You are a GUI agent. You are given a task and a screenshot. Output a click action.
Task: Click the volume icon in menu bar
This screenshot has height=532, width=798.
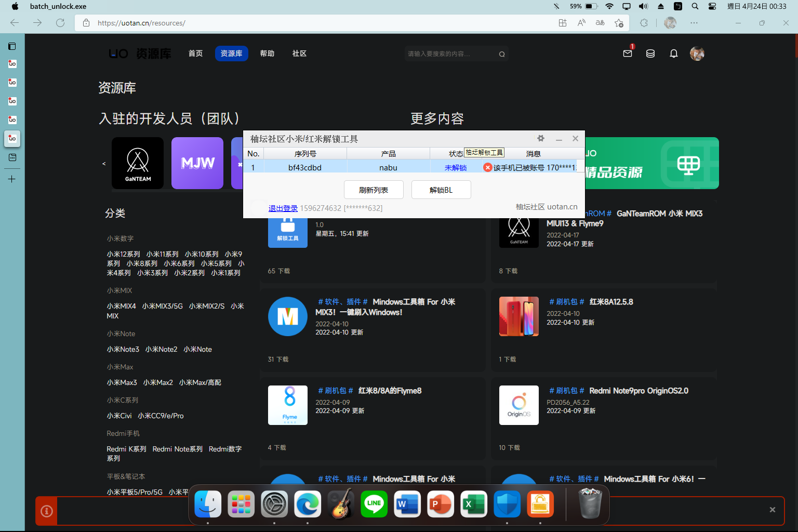point(643,6)
